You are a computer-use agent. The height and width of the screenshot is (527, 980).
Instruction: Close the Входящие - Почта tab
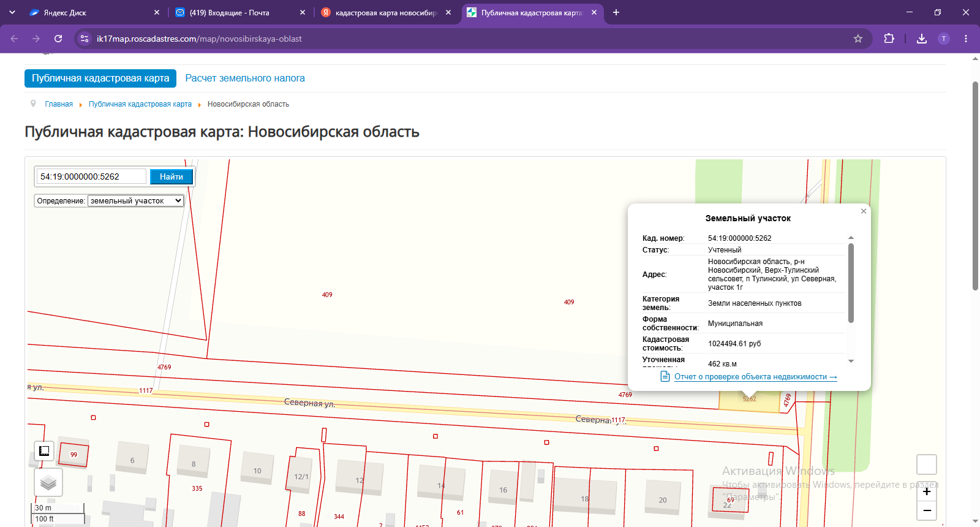pos(303,12)
